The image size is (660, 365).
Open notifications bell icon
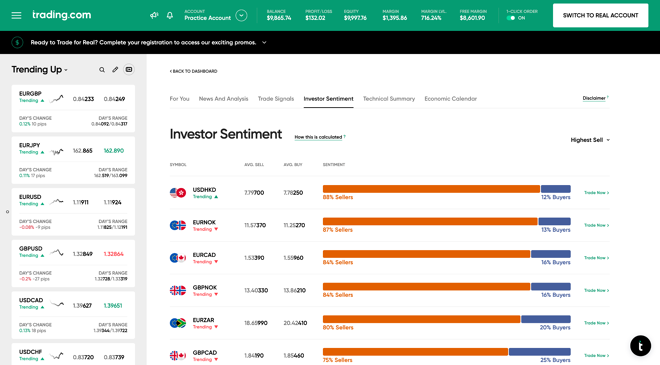[170, 15]
